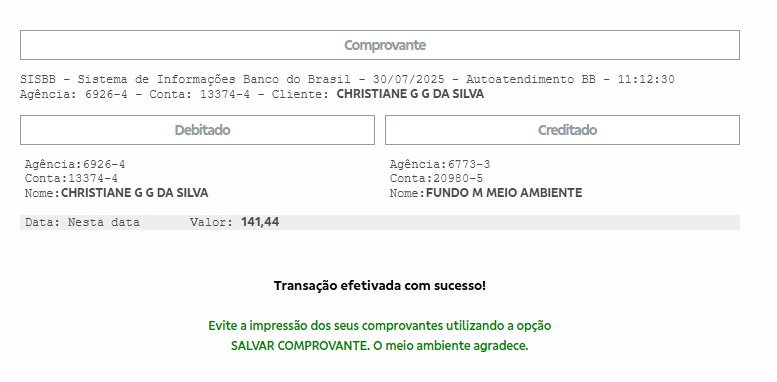Click the SISBB system information line

tap(347, 79)
